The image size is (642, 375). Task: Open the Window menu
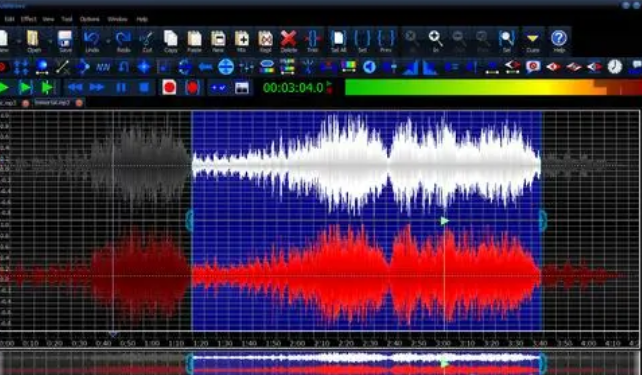coord(117,19)
